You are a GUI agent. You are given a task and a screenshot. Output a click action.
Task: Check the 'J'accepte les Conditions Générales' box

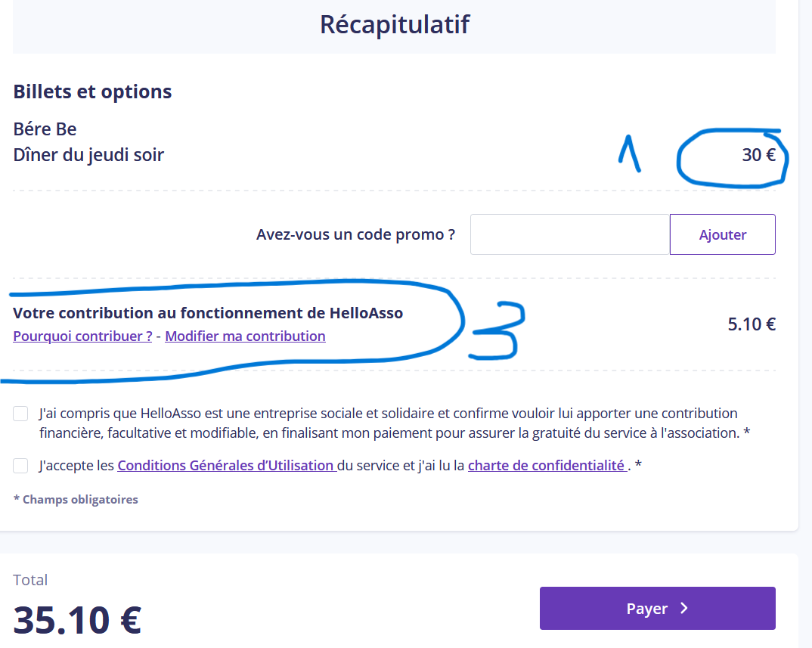coord(21,466)
